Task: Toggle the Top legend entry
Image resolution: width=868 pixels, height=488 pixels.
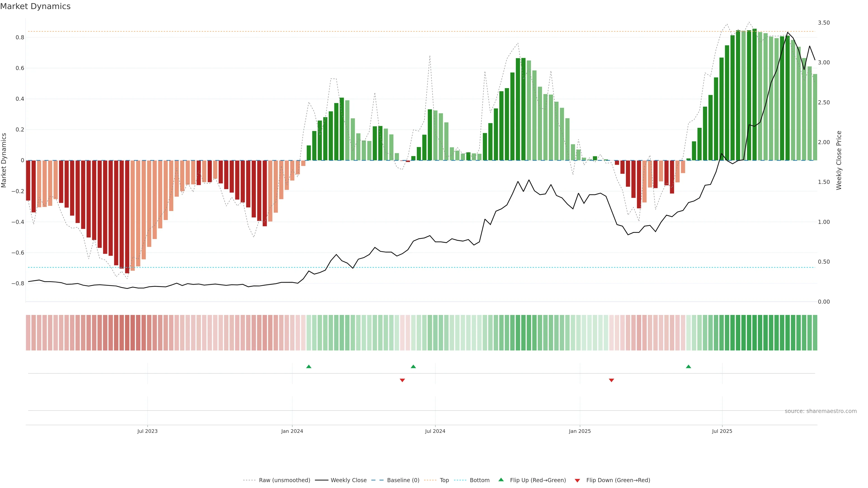Action: tap(444, 480)
